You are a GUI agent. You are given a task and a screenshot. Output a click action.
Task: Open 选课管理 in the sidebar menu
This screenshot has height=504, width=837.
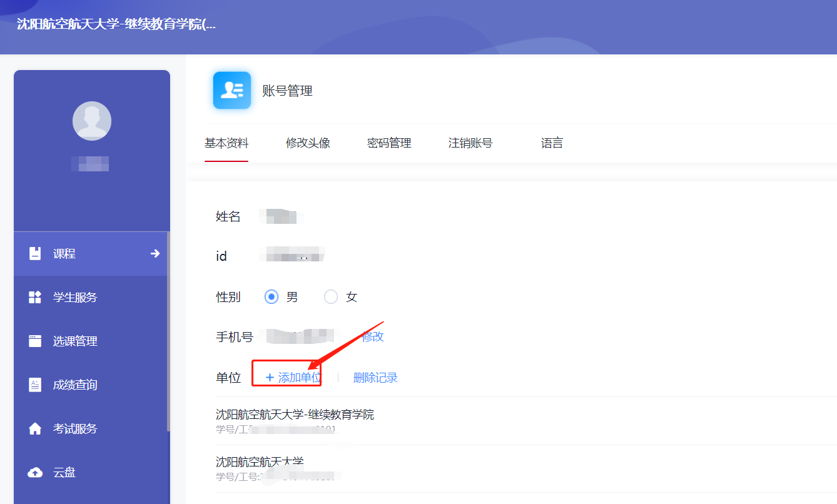[91, 341]
